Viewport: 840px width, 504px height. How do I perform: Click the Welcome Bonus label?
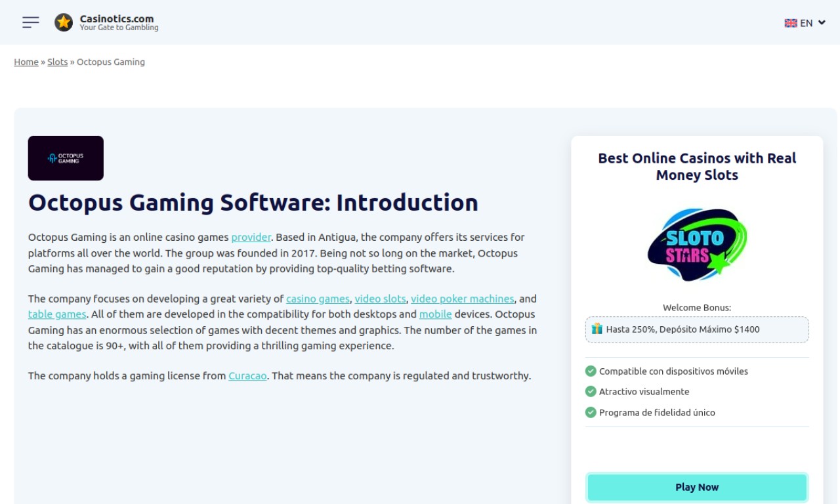tap(697, 307)
